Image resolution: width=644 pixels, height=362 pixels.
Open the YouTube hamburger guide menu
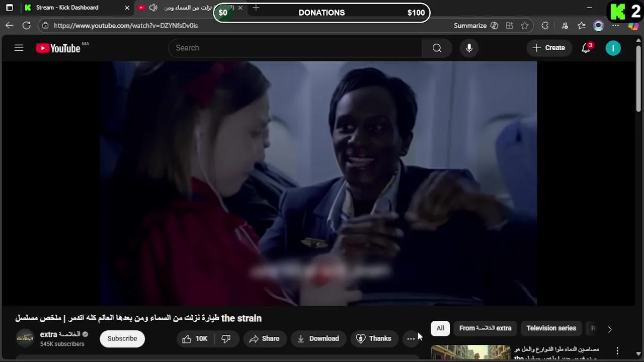click(x=19, y=48)
